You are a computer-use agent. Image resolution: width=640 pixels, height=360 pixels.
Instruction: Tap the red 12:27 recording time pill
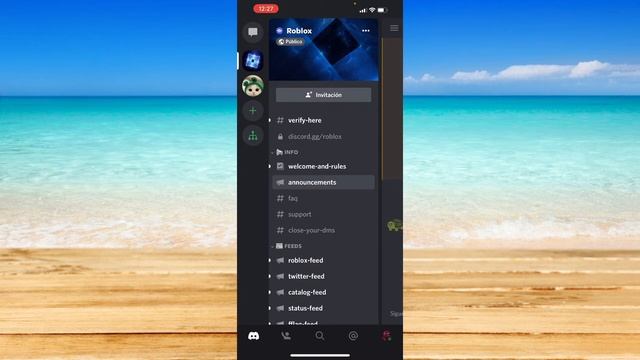(266, 9)
